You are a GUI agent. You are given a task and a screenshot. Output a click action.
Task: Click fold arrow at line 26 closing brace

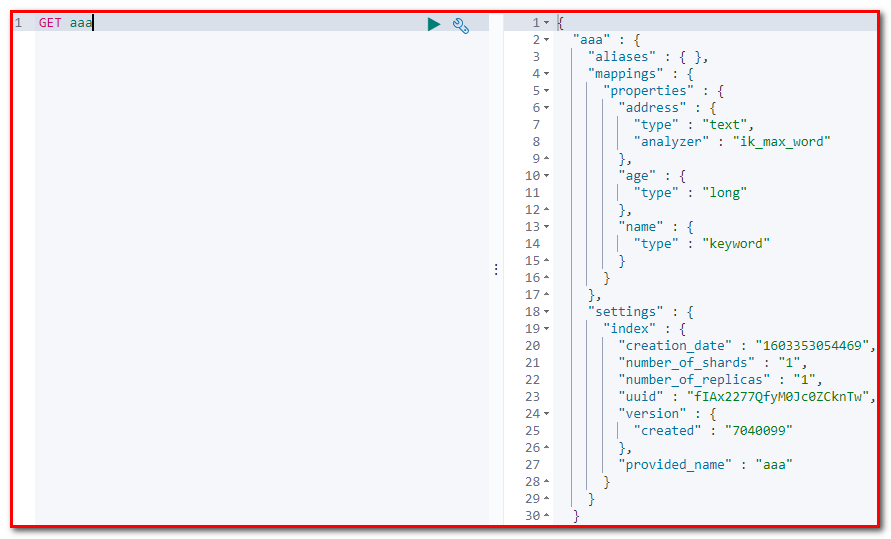pyautogui.click(x=547, y=448)
